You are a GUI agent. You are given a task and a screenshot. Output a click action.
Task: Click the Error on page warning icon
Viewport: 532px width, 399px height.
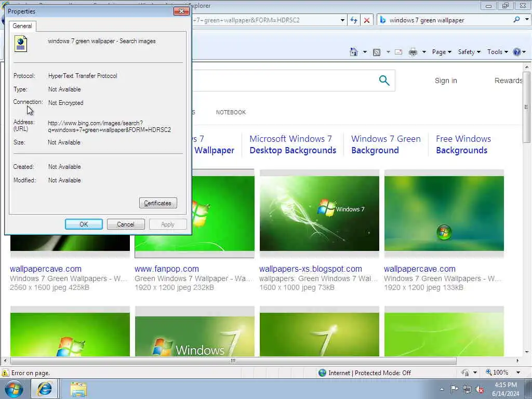point(5,373)
